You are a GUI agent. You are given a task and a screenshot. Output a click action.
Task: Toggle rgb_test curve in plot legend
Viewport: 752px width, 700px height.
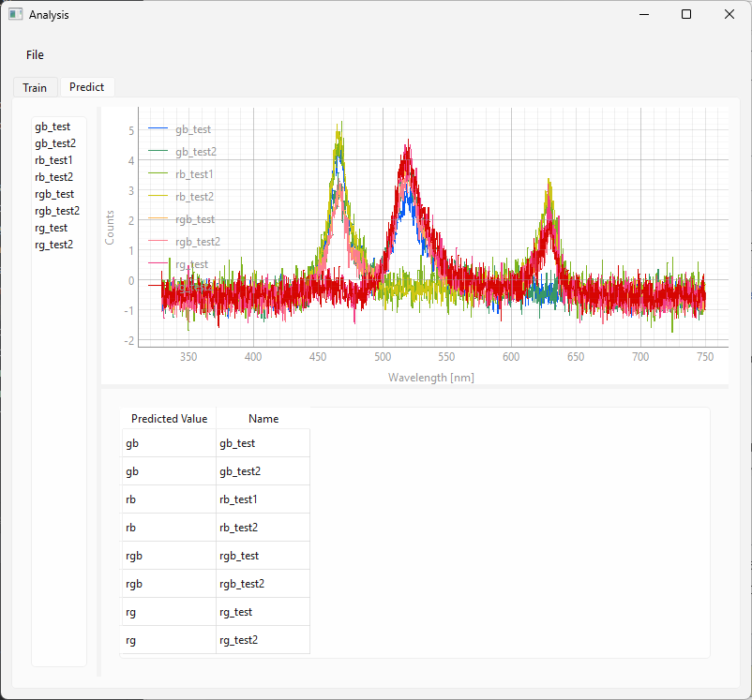pyautogui.click(x=195, y=219)
